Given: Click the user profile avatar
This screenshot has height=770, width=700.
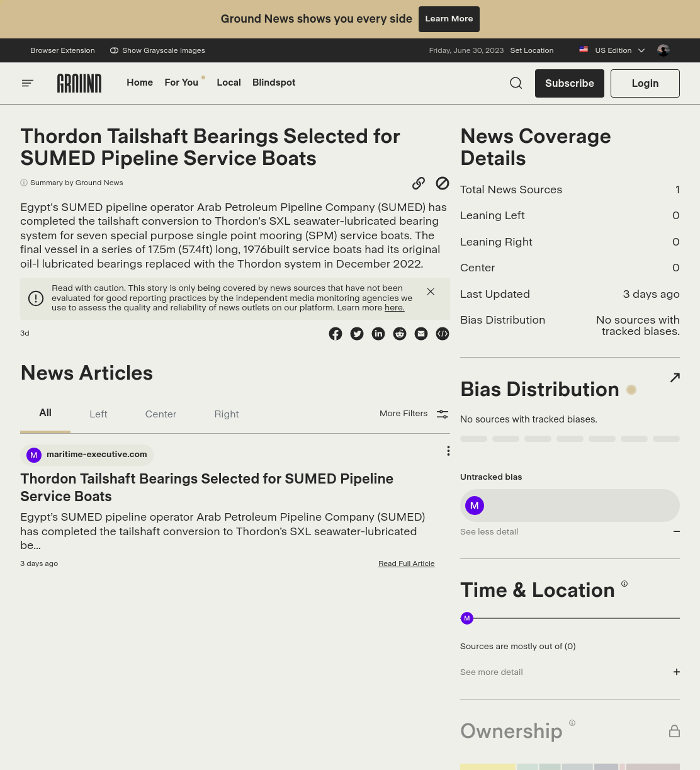Looking at the screenshot, I should 663,50.
